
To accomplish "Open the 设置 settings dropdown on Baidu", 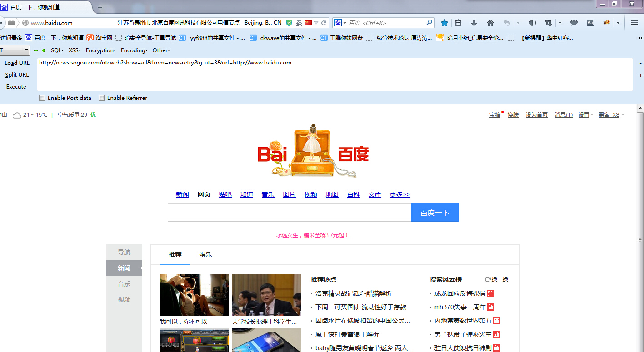I will coord(586,115).
